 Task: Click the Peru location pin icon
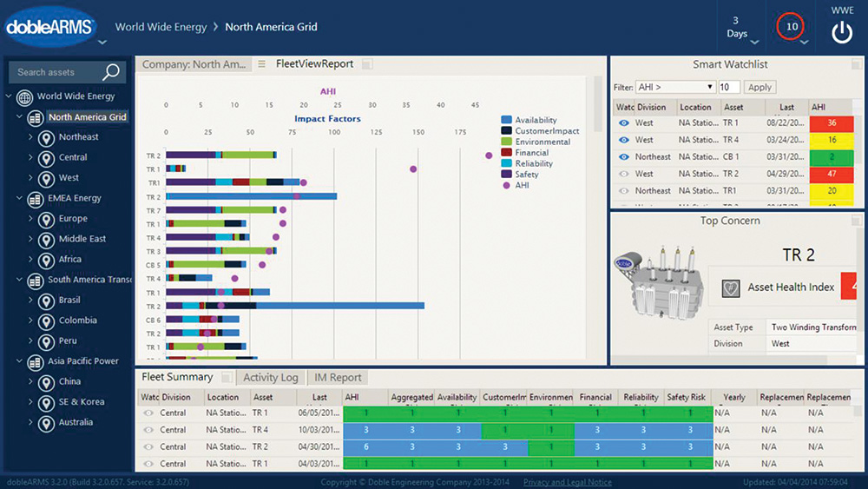pos(46,341)
